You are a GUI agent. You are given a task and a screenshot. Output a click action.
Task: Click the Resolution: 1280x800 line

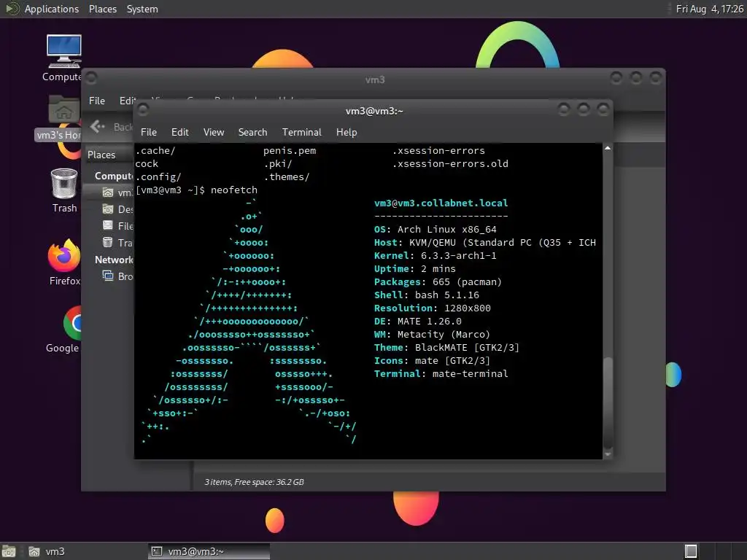[x=432, y=308]
